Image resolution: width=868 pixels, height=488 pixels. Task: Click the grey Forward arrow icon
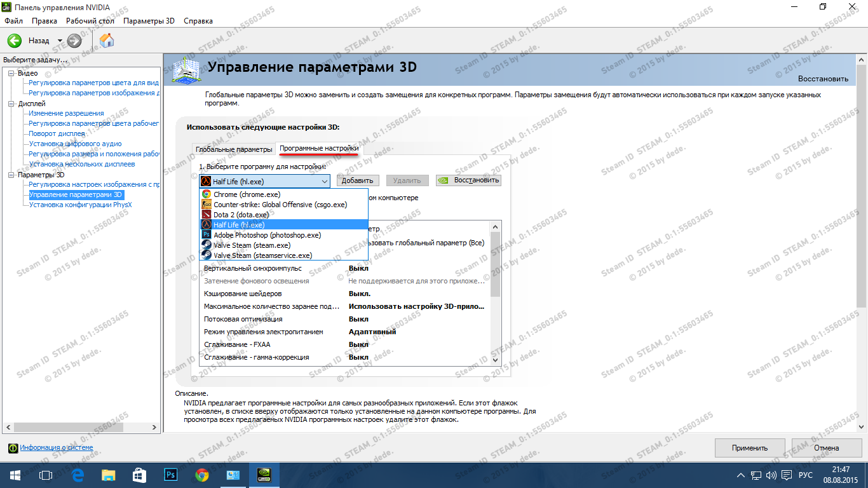point(74,41)
